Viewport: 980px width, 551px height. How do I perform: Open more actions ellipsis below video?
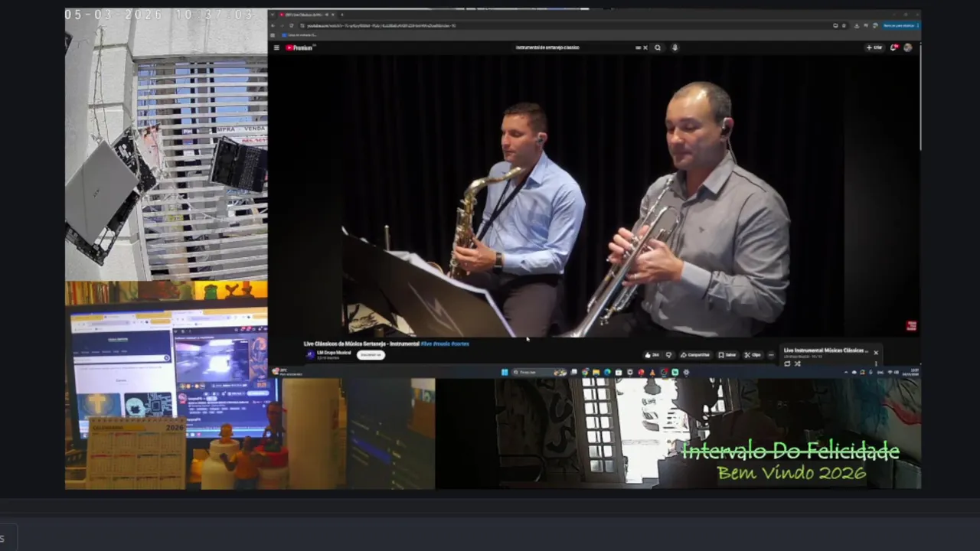click(x=771, y=355)
